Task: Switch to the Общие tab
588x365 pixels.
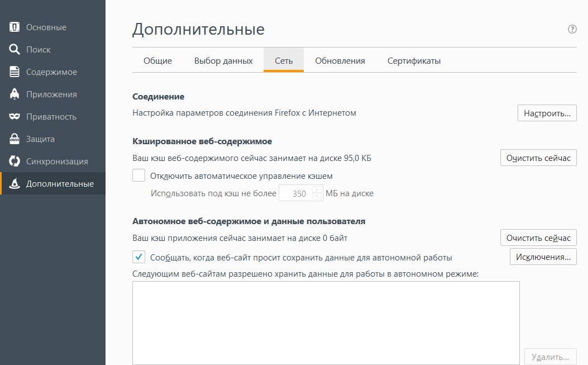Action: point(157,61)
